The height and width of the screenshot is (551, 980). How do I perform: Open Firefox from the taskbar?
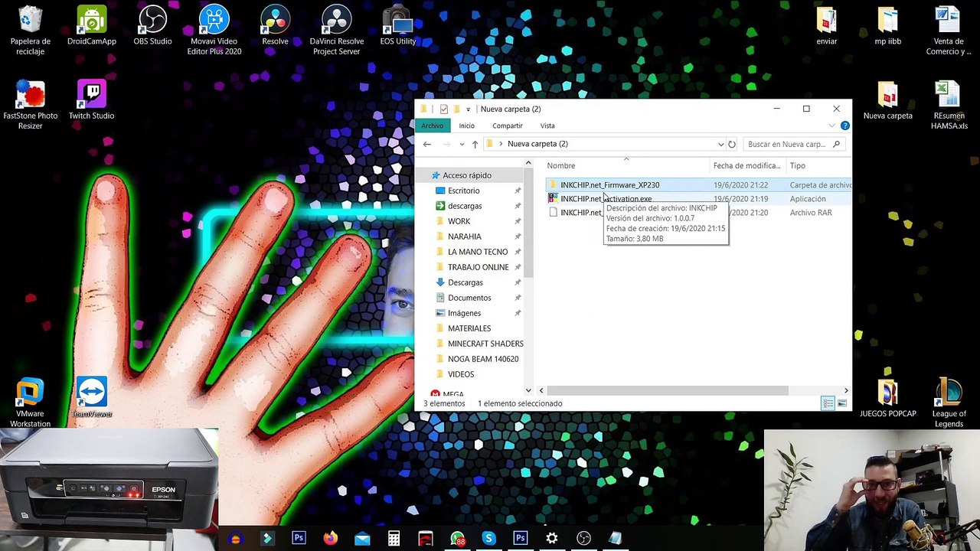(330, 539)
